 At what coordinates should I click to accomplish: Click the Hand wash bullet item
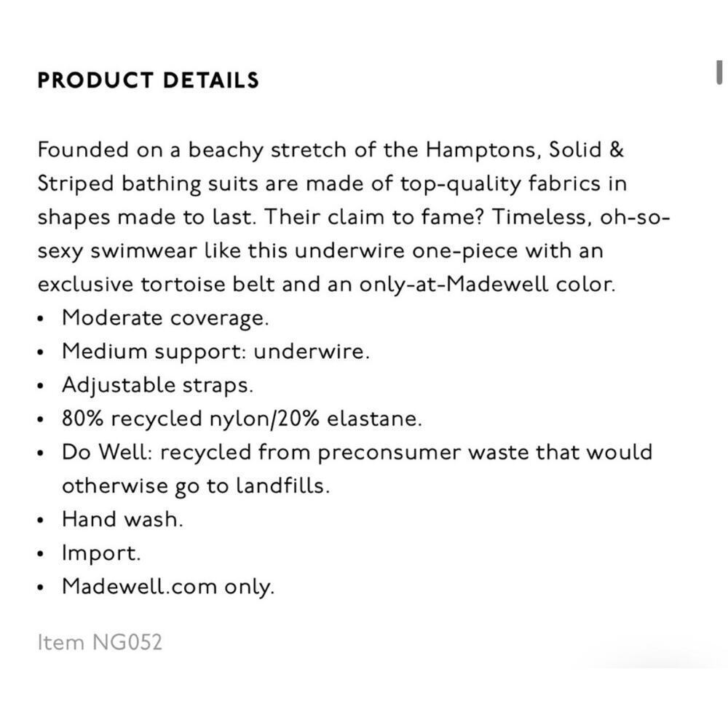(x=122, y=519)
